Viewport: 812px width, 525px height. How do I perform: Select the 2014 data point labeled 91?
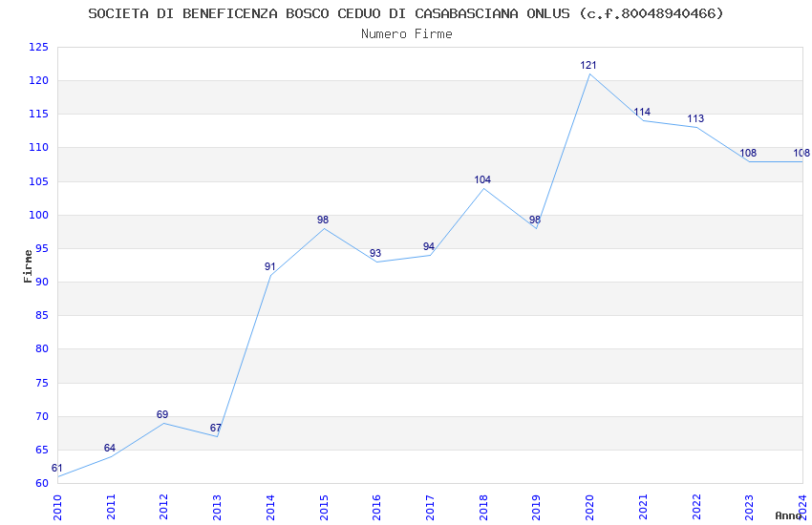click(269, 266)
